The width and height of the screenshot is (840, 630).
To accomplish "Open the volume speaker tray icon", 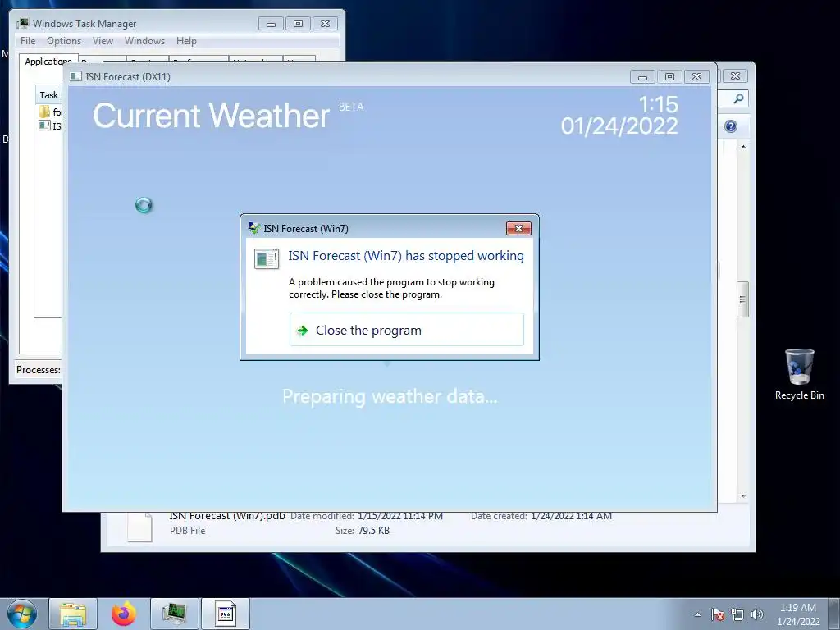I will pos(756,614).
